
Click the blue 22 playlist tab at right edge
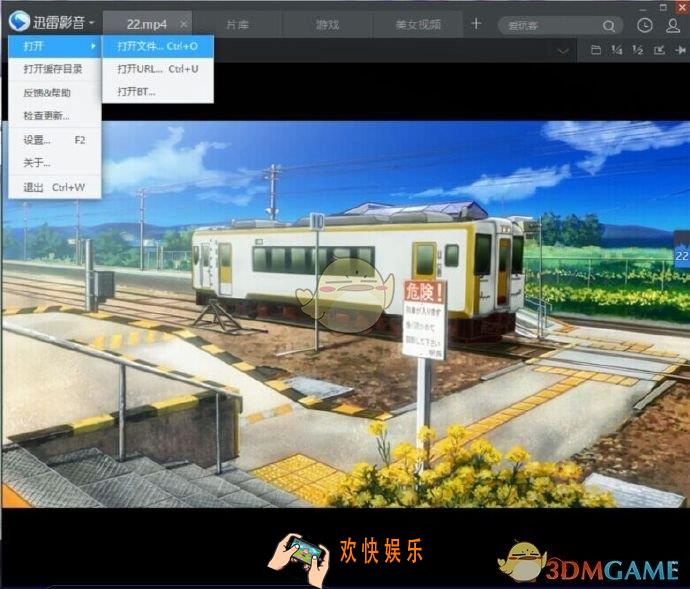pyautogui.click(x=682, y=249)
